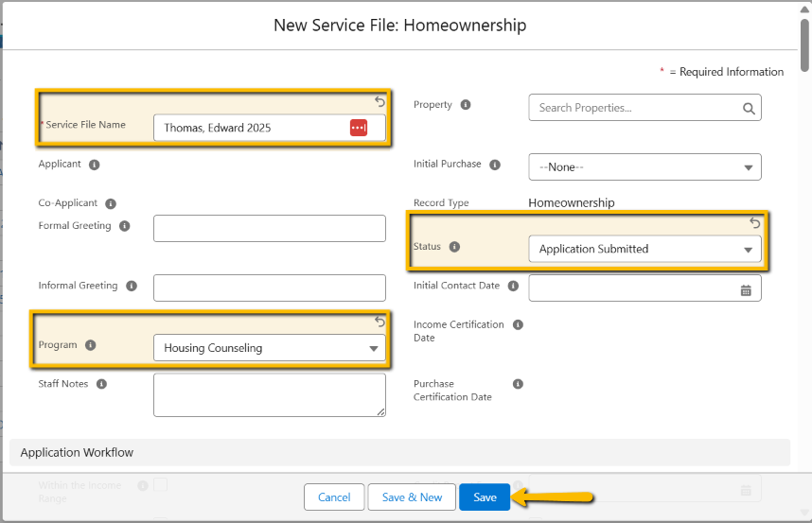This screenshot has width=812, height=523.
Task: Click the info icon next to Income Certification Date
Action: point(518,325)
